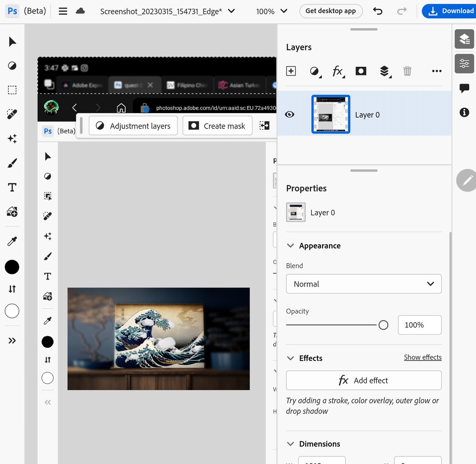Click the Opacity slider handle
Screen dimensions: 476x464
coord(383,325)
